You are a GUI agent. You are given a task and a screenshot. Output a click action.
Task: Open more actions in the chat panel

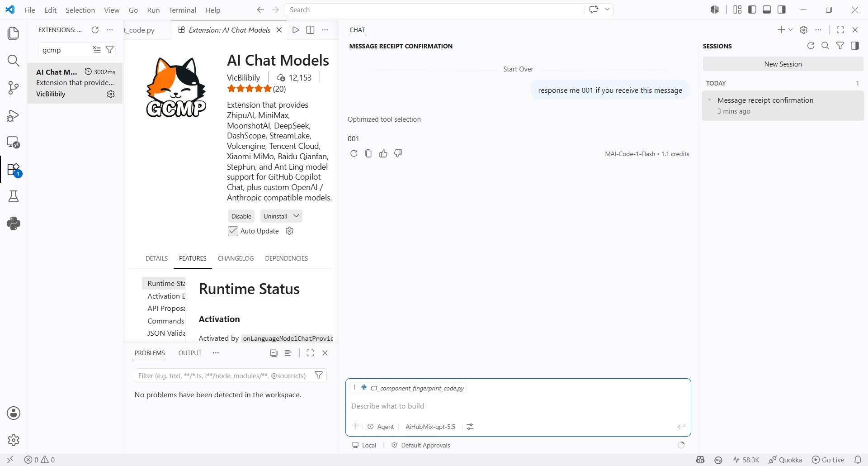coord(818,30)
